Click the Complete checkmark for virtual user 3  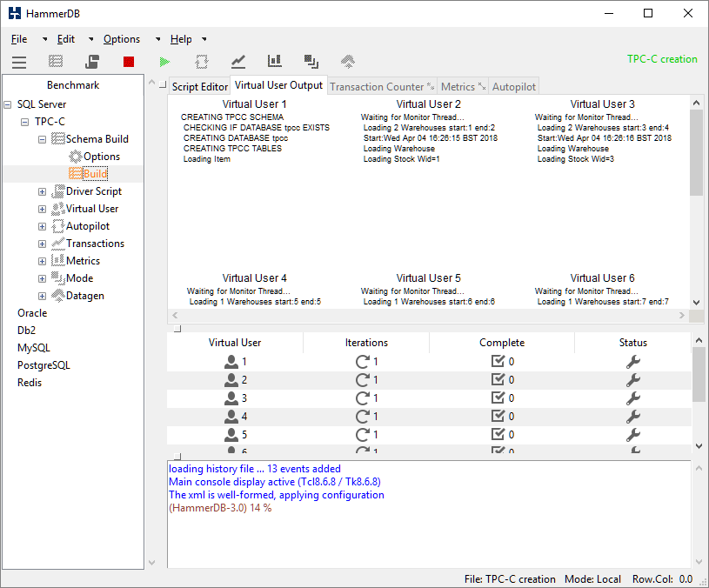click(x=498, y=398)
